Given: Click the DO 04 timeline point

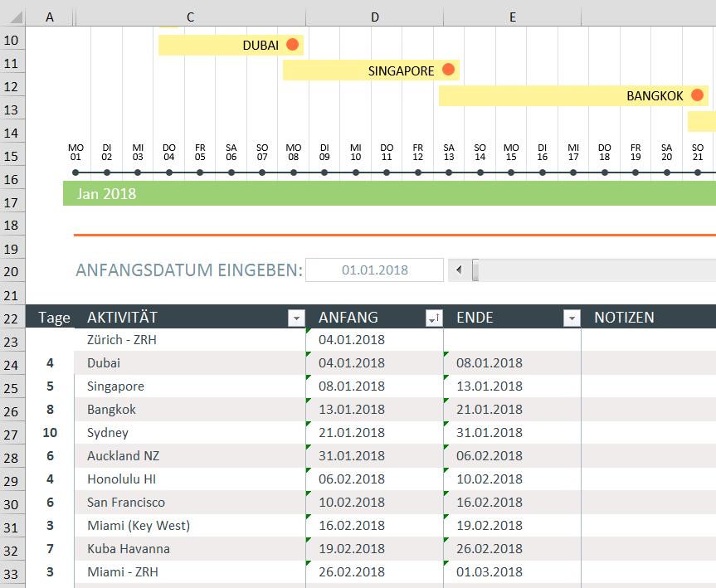Looking at the screenshot, I should click(x=169, y=173).
